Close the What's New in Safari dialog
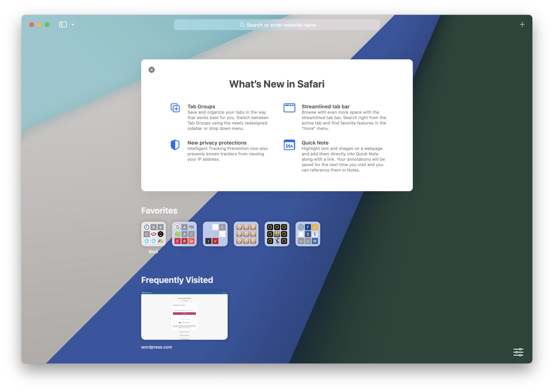This screenshot has height=392, width=554. (x=152, y=70)
